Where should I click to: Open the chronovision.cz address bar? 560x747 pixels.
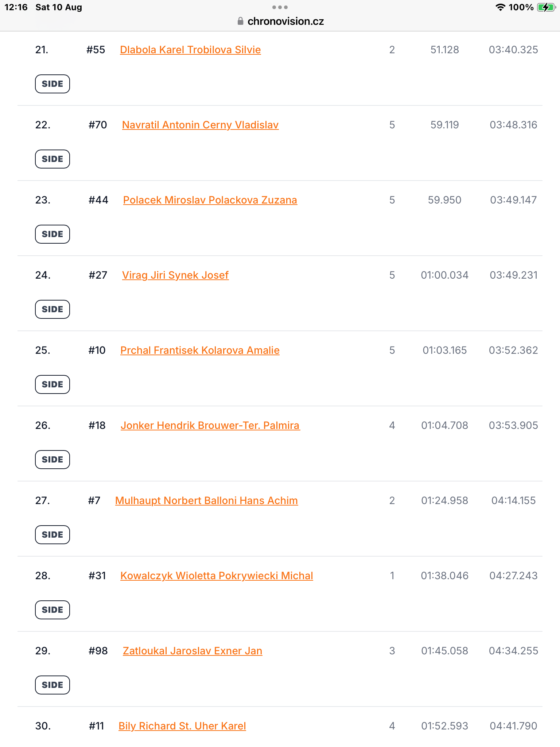(x=280, y=21)
